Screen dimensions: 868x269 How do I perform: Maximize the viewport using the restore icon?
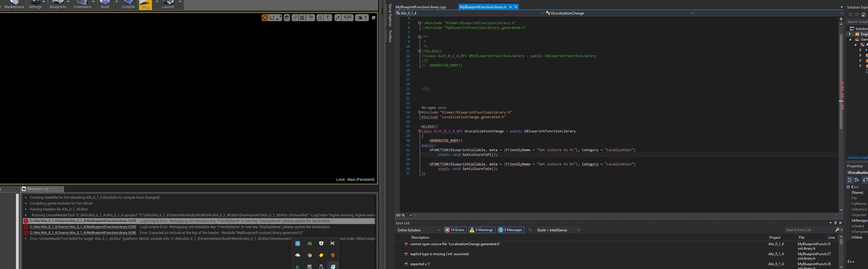point(373,18)
